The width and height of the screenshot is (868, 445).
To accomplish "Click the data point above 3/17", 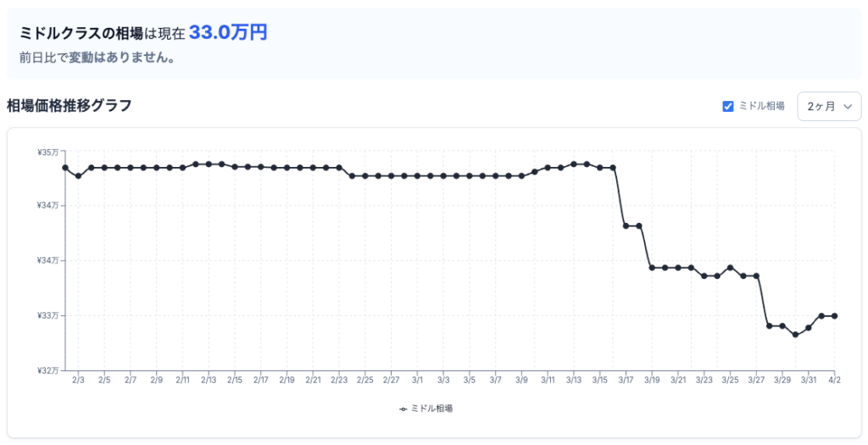I will pos(626,225).
